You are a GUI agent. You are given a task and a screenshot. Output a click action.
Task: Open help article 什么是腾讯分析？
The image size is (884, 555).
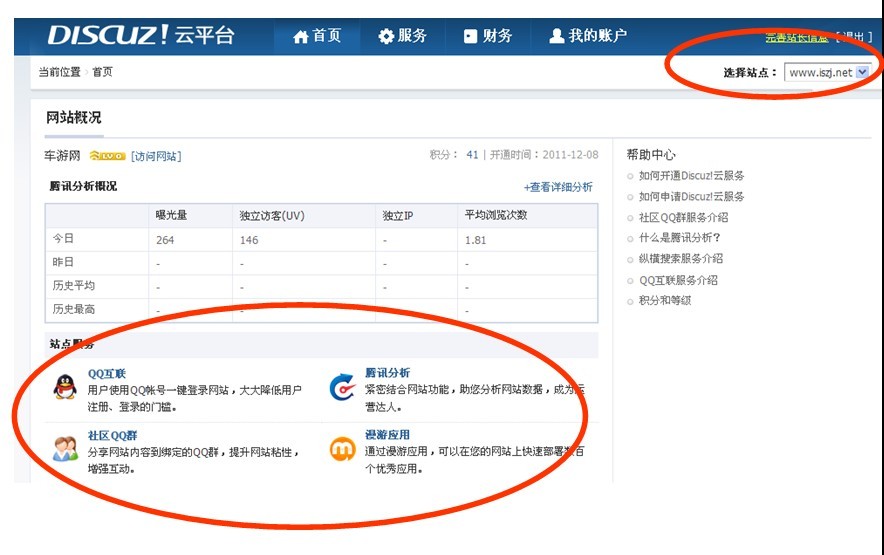[x=679, y=238]
